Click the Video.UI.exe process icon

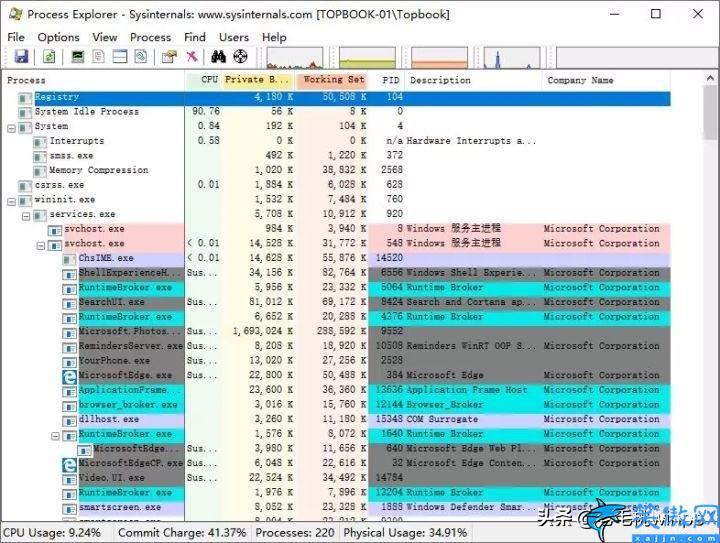point(69,480)
